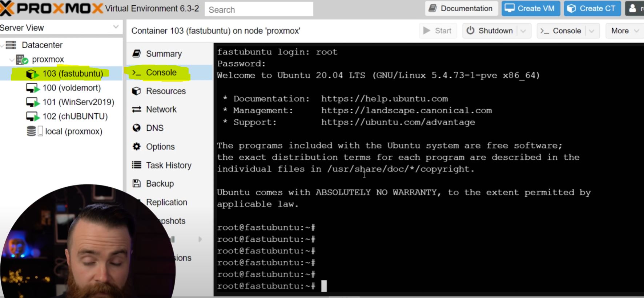Click the Resources cube icon
Viewport: 644px width, 298px height.
point(136,91)
